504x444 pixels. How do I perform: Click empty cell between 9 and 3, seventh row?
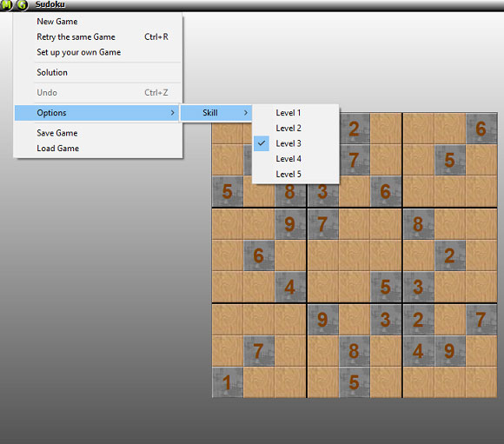point(355,320)
